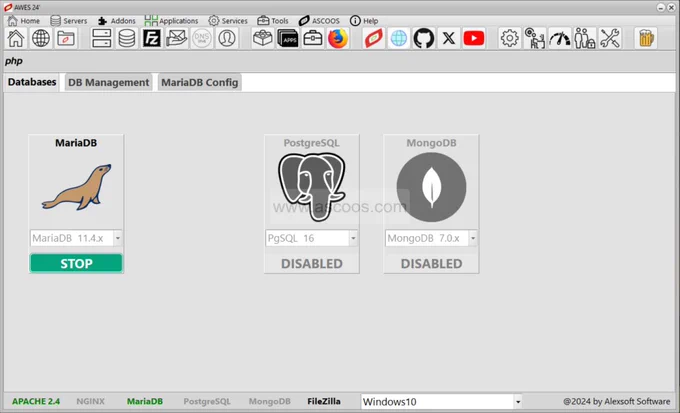Screen dimensions: 680x413
Task: Click the APPS stack toolbar icon
Action: coord(288,38)
